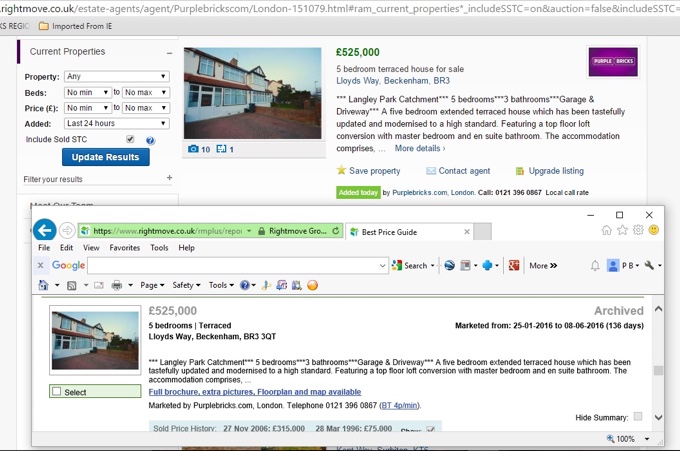Image resolution: width=680 pixels, height=451 pixels.
Task: Click the Google+ icon in Google toolbar
Action: (x=514, y=265)
